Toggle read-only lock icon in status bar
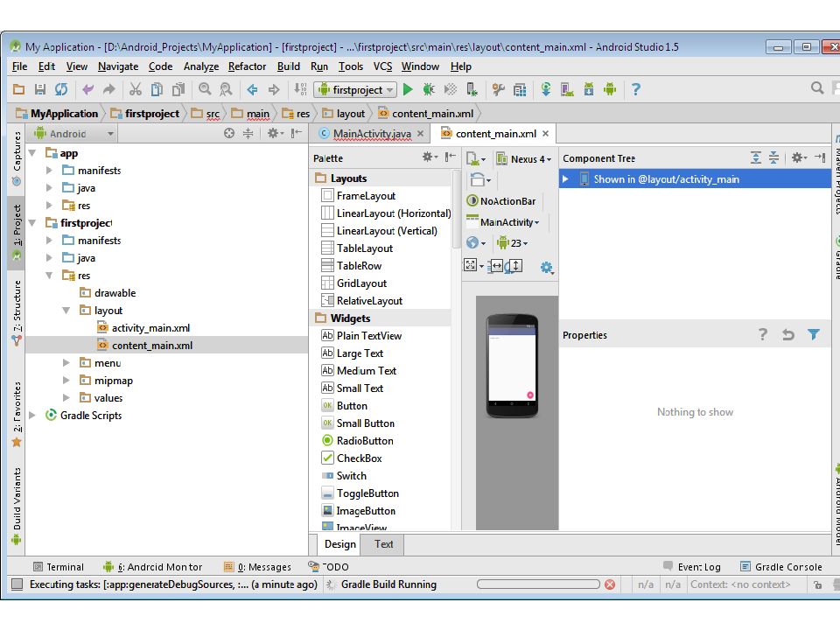The width and height of the screenshot is (840, 630). pos(817,585)
